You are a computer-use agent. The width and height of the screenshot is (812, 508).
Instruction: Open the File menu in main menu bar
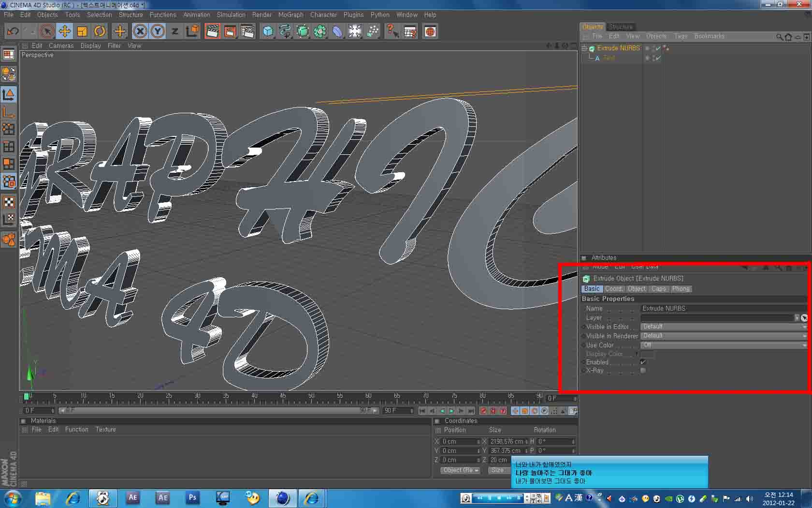click(9, 15)
